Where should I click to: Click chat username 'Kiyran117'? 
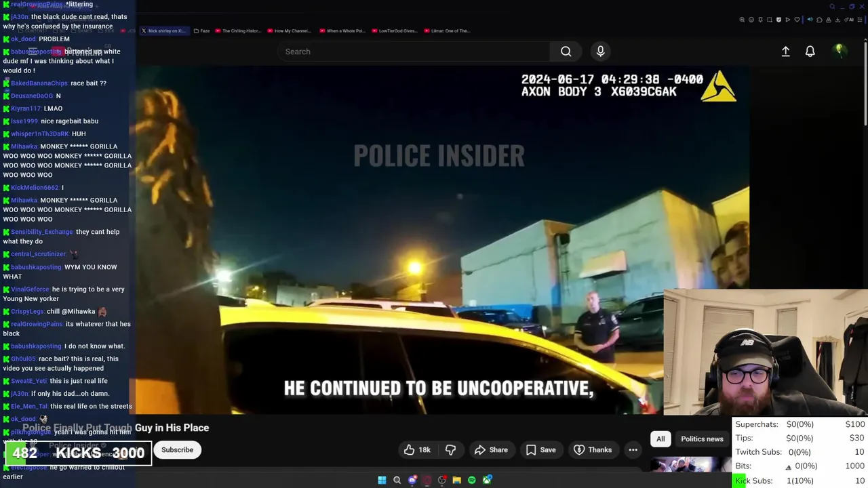pyautogui.click(x=26, y=108)
